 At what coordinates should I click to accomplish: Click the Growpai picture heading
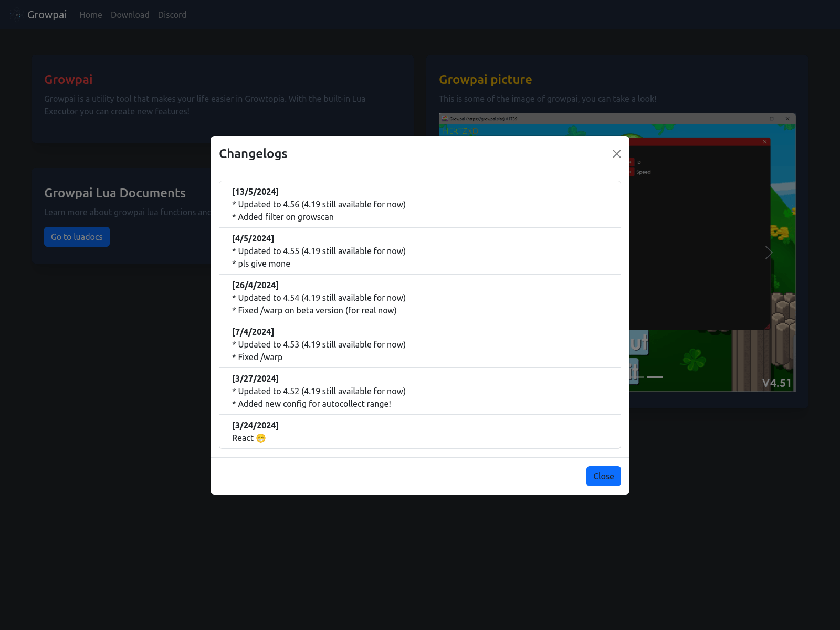[486, 80]
